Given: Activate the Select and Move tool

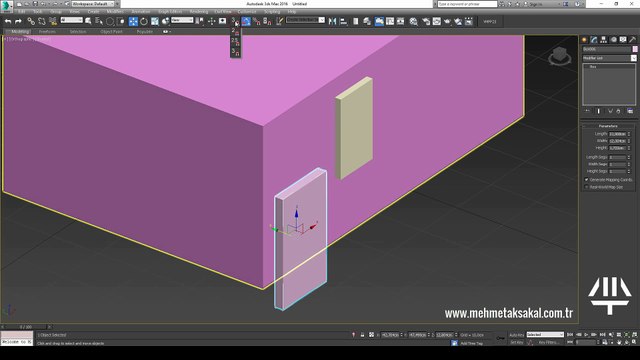Looking at the screenshot, I should [133, 21].
